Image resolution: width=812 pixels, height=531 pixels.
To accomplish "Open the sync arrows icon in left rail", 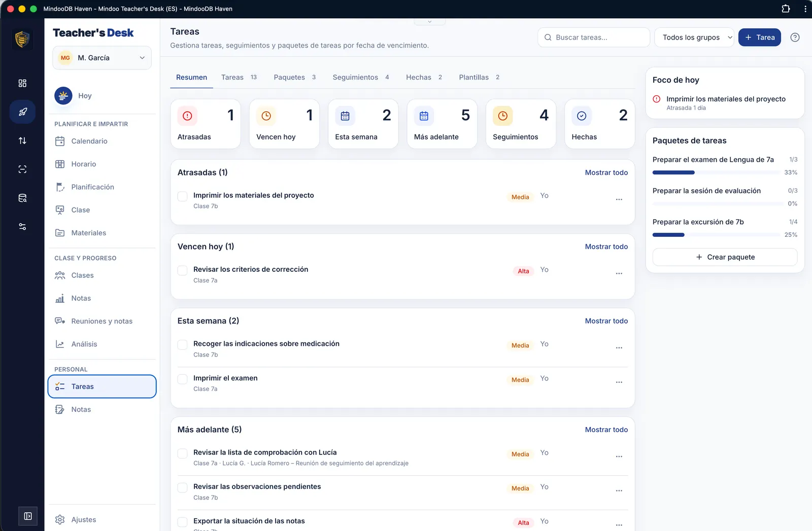I will [22, 140].
